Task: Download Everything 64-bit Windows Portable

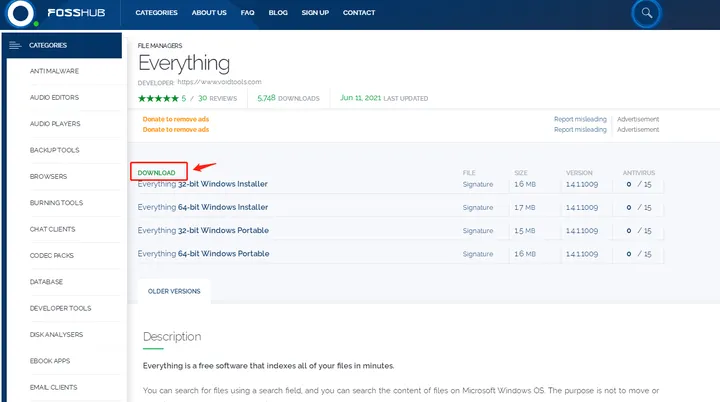Action: coord(203,254)
